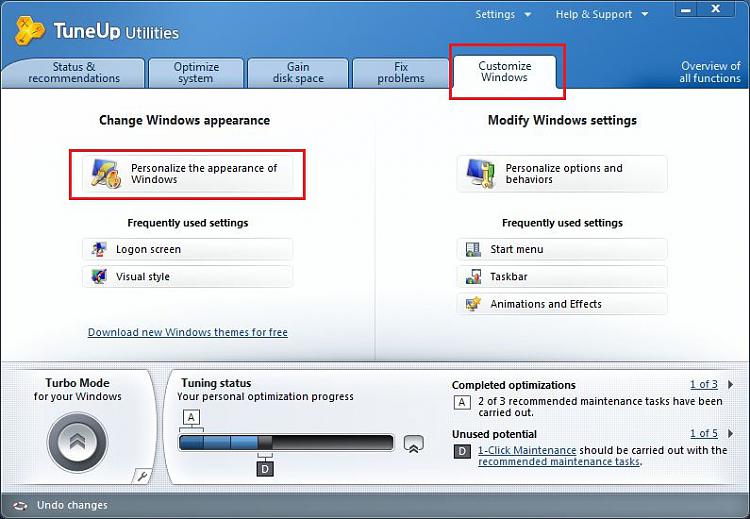The image size is (750, 519).
Task: Switch to Status & recommendations tab
Action: (x=74, y=73)
